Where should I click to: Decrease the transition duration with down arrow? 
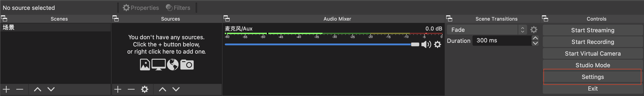(535, 43)
